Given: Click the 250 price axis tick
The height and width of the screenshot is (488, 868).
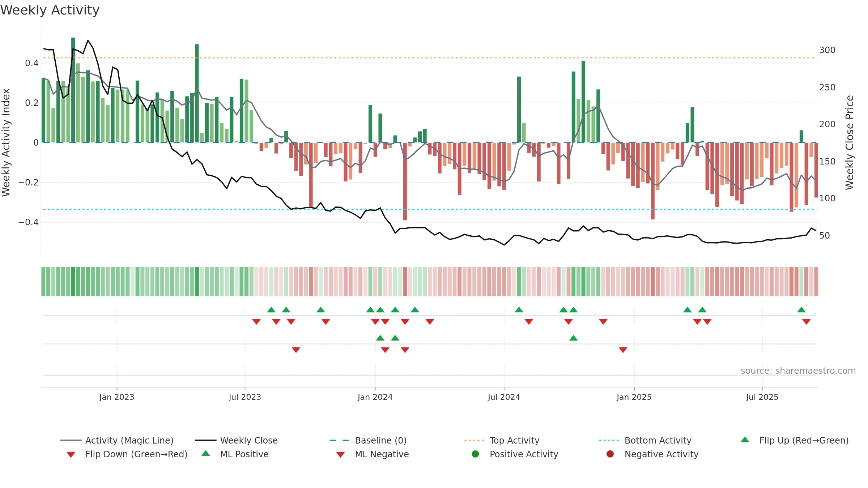Looking at the screenshot, I should [827, 87].
